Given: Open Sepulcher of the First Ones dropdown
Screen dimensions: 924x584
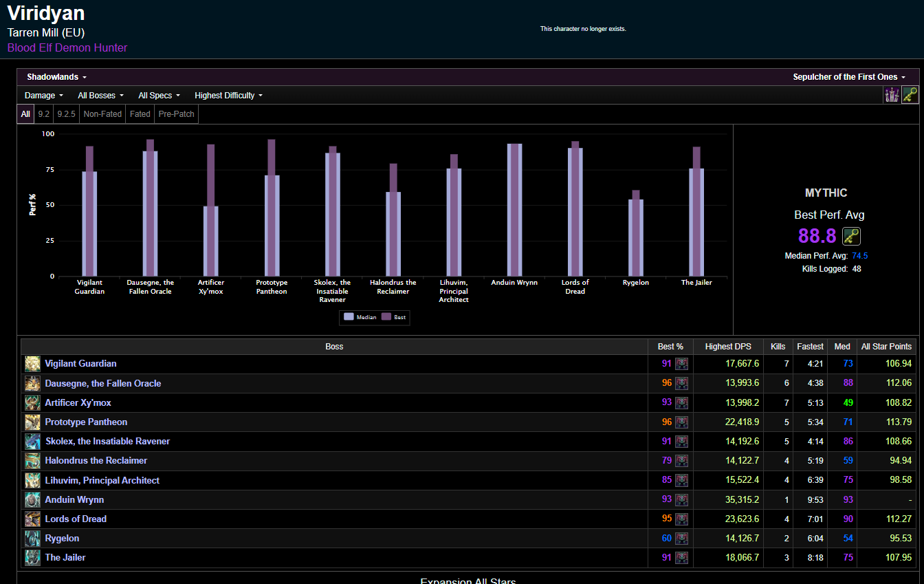Looking at the screenshot, I should coord(849,77).
